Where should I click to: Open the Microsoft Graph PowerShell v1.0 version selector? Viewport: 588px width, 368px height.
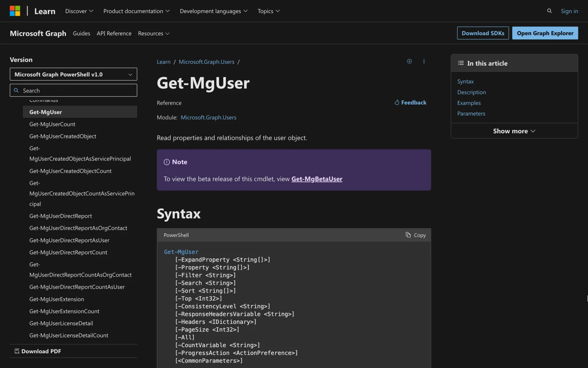pyautogui.click(x=73, y=74)
